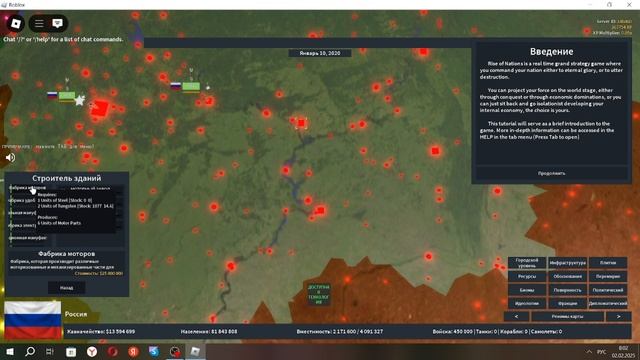Click the red square city near top center
Image resolution: width=640 pixels, height=360 pixels.
point(301,123)
